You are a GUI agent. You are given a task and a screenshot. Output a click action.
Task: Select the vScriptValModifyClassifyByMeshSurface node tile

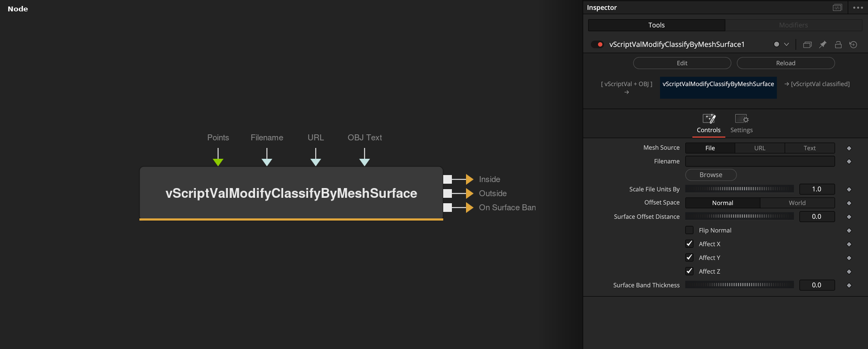[291, 193]
